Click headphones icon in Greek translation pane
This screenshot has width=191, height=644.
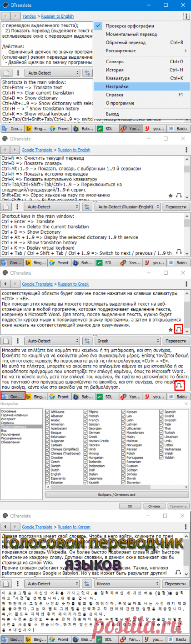(179, 386)
